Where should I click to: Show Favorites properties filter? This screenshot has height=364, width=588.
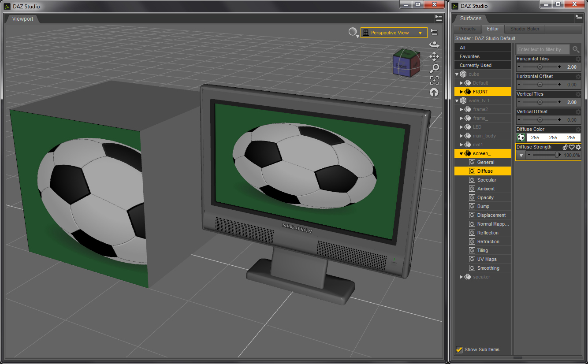point(483,56)
